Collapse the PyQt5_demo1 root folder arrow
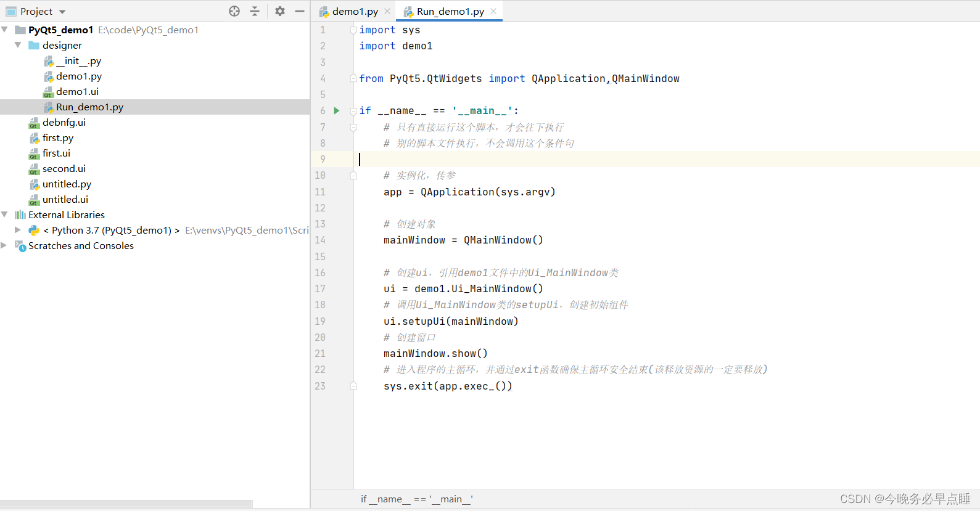Screen dimensions: 980x511 pos(5,30)
